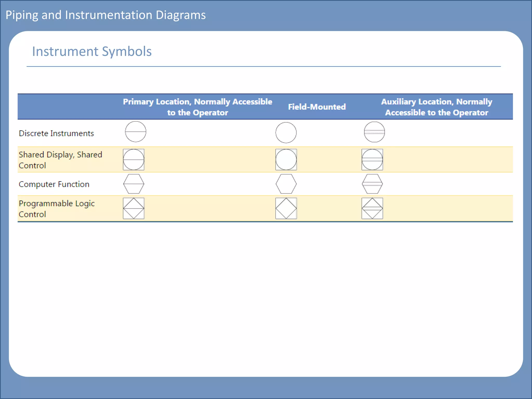Screen dimensions: 532x399
Task: Click the Computer Function primary hexagon symbol
Action: pyautogui.click(x=134, y=184)
